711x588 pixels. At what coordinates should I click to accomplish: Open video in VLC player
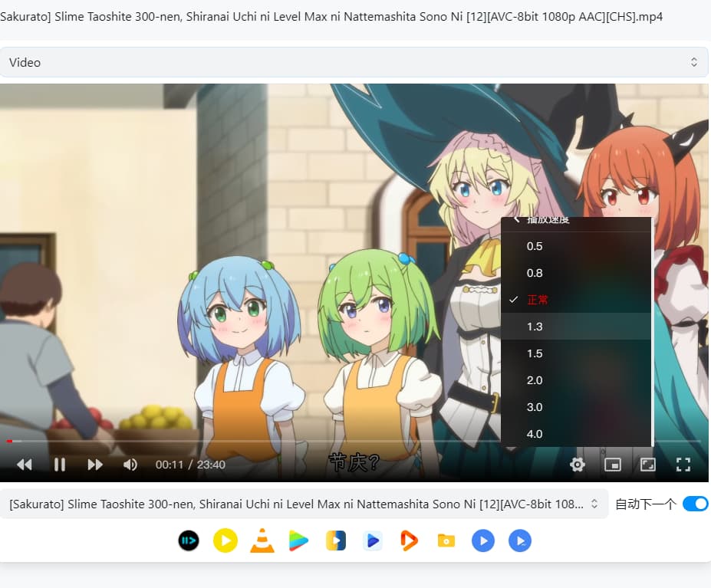pos(262,541)
